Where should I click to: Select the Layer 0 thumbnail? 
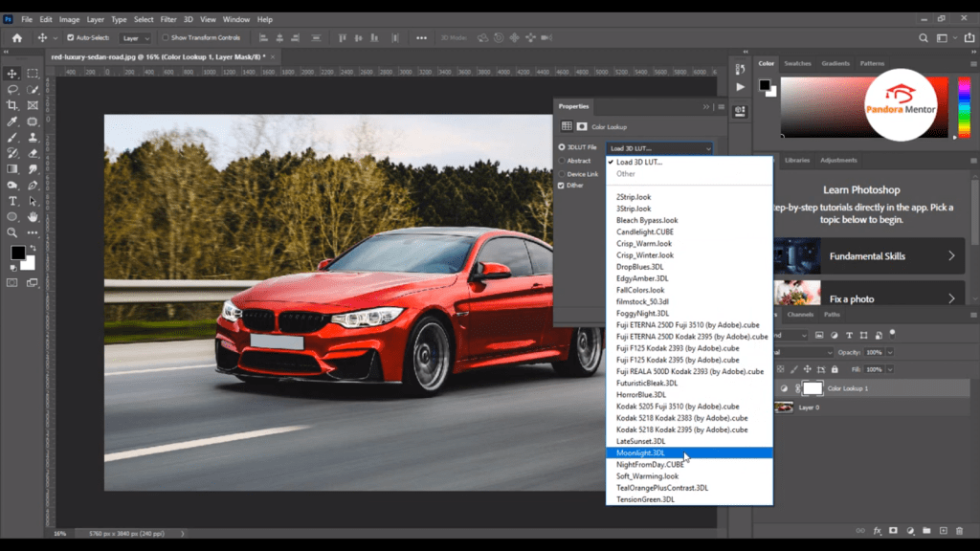pyautogui.click(x=785, y=408)
